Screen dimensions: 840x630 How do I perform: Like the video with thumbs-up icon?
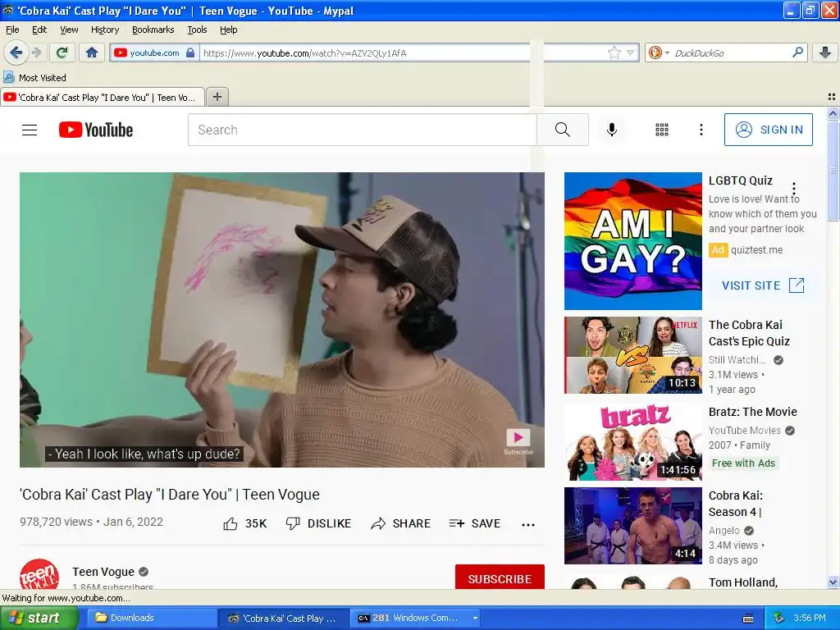click(231, 523)
